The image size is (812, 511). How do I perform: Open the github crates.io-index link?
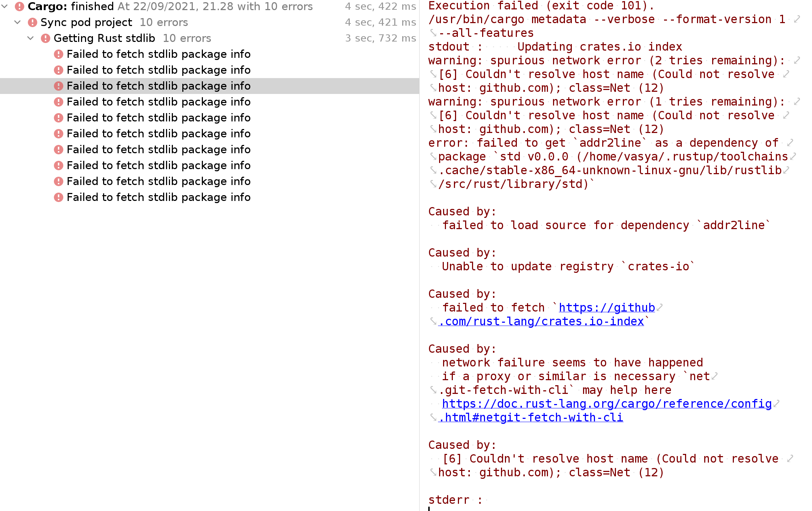pos(607,308)
